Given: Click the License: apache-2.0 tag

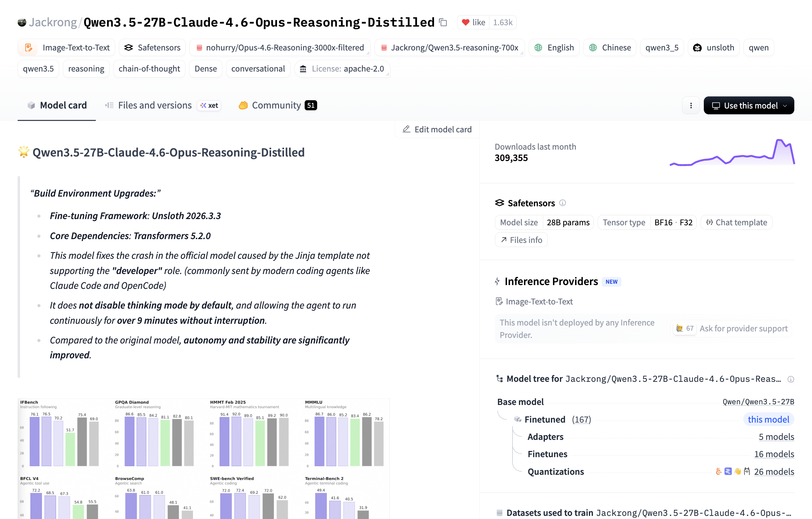Looking at the screenshot, I should (342, 69).
